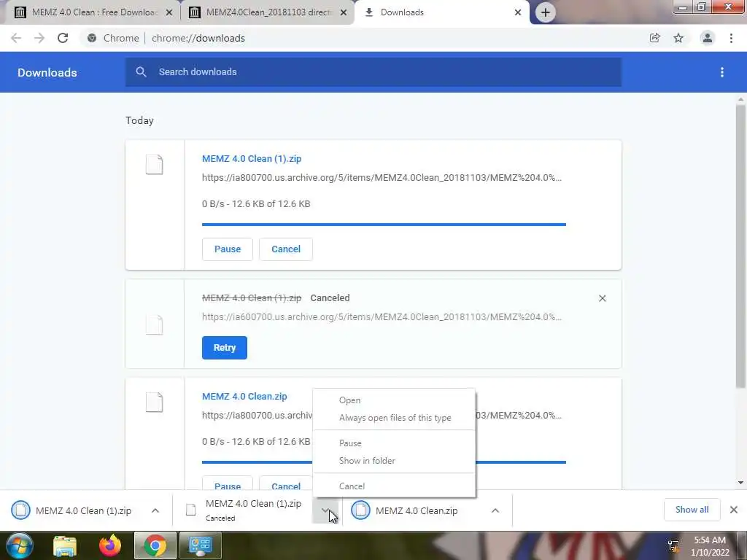Viewport: 747px width, 560px height.
Task: Cancel the MEMZ 4.0 Clean (1).zip download
Action: [x=286, y=249]
